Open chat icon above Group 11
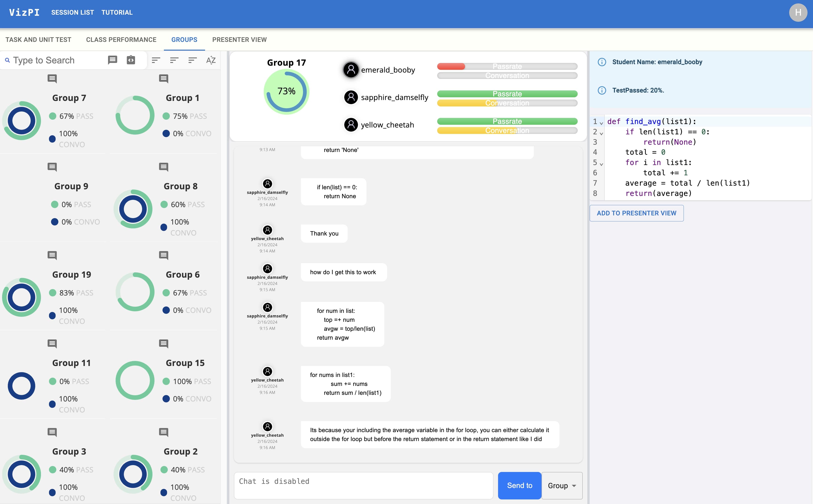Image resolution: width=813 pixels, height=504 pixels. click(x=52, y=344)
